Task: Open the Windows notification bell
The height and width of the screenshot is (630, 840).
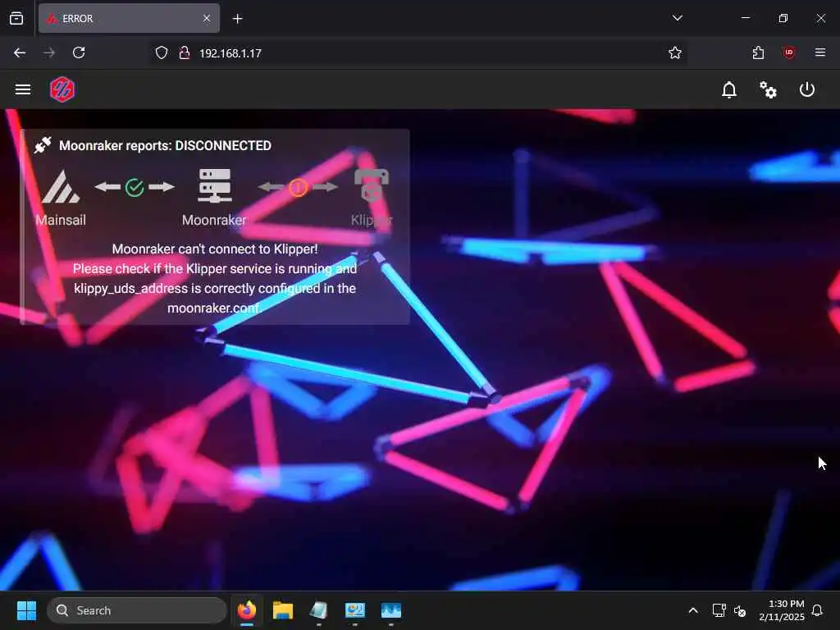Action: pyautogui.click(x=818, y=610)
